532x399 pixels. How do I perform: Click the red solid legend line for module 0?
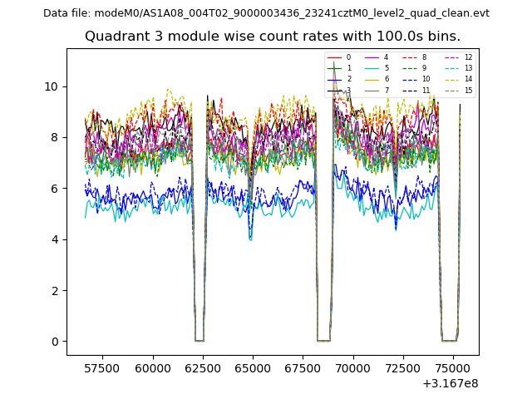pyautogui.click(x=335, y=57)
